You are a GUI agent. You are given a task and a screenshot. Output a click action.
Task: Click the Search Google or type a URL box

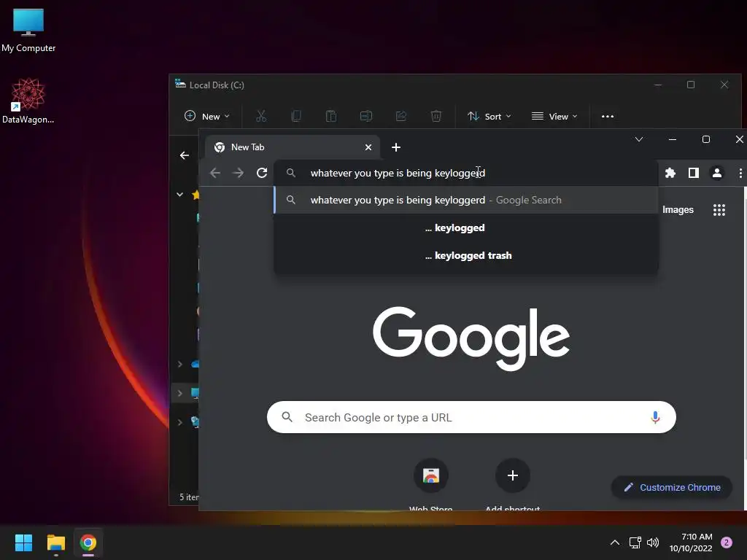(x=471, y=417)
